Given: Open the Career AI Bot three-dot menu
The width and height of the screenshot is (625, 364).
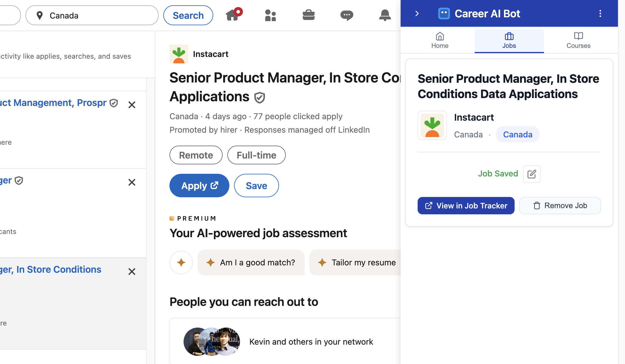Looking at the screenshot, I should click(x=600, y=14).
